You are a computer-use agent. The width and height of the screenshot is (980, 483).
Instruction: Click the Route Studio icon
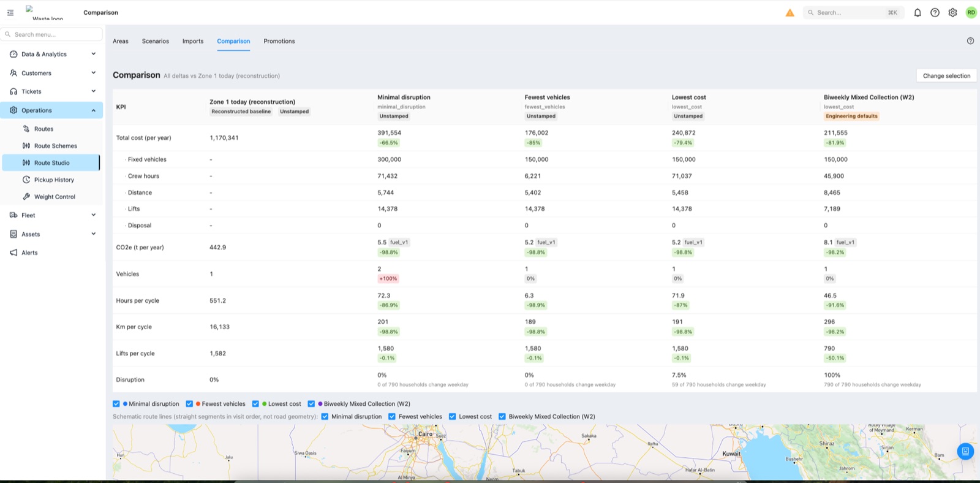26,163
